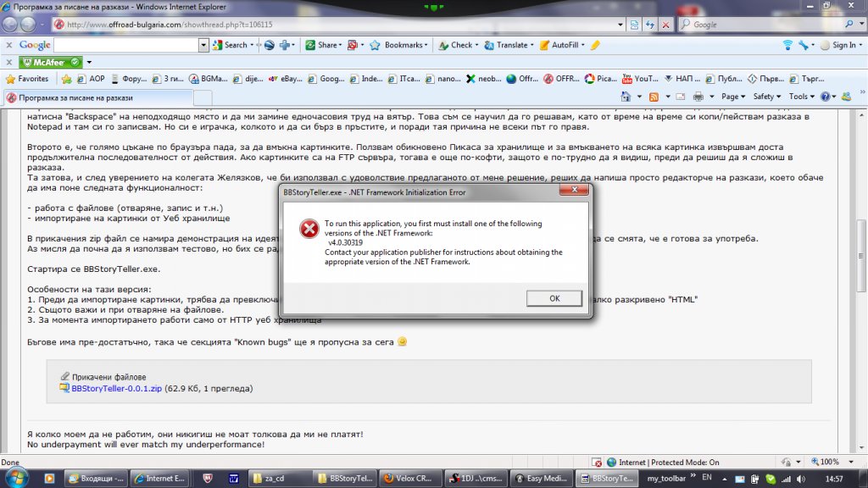This screenshot has width=868, height=488.
Task: Open the BBStoryTeller-0.0.1.zip attachment link
Action: click(x=117, y=389)
